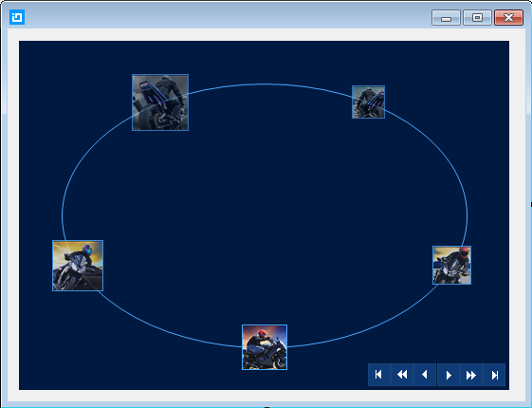This screenshot has height=408, width=532.
Task: Click the fast forward double-arrow button
Action: 471,375
